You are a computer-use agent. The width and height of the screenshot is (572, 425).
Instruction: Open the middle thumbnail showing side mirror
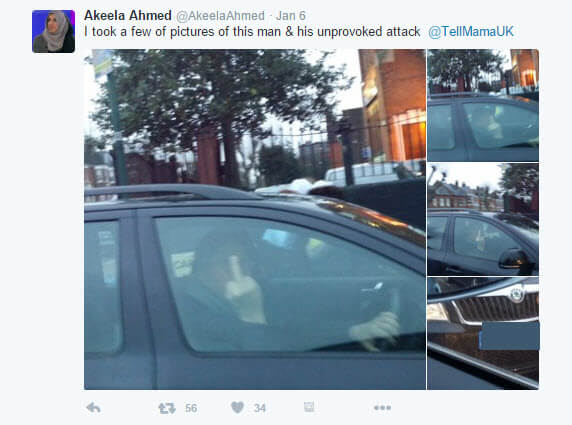(483, 219)
